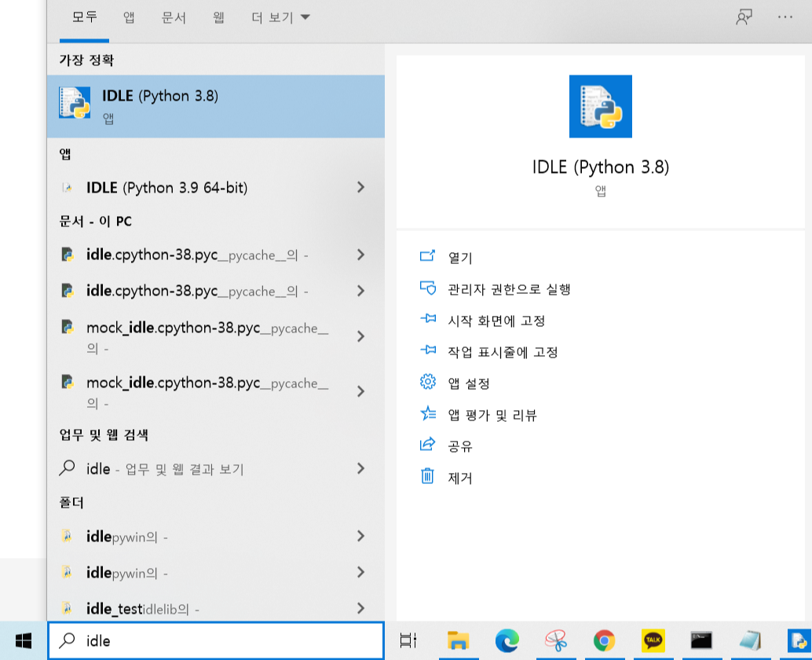This screenshot has width=812, height=660.
Task: Choose 관리자 권한으로 실행
Action: 509,289
